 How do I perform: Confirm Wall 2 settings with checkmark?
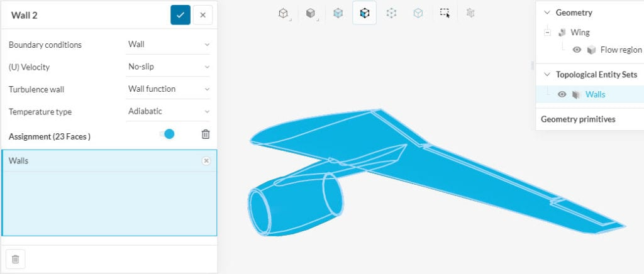pyautogui.click(x=180, y=15)
